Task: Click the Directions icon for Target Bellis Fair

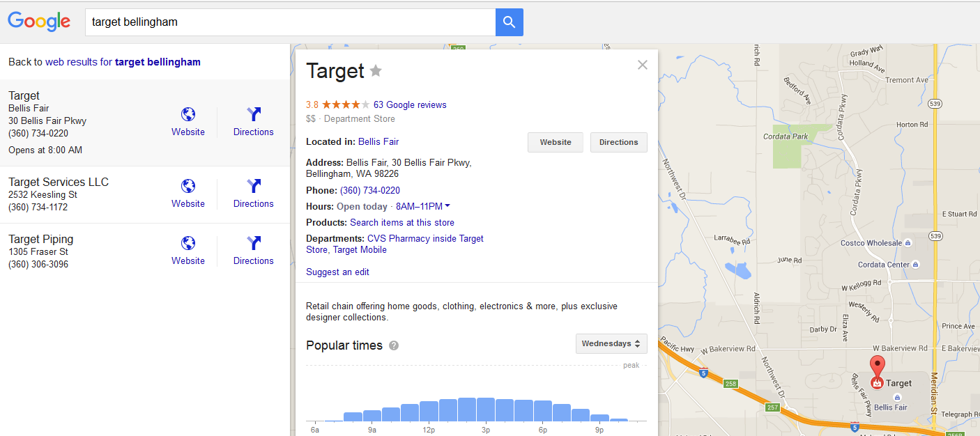Action: click(x=254, y=115)
